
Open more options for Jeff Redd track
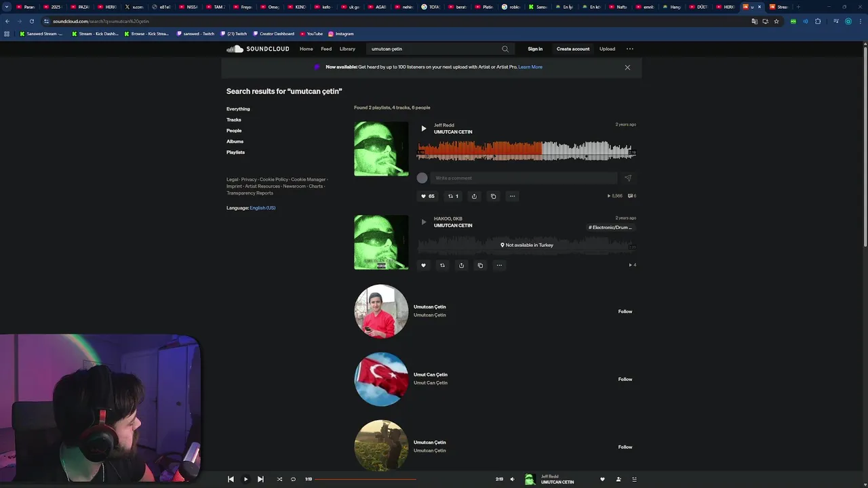pos(512,197)
